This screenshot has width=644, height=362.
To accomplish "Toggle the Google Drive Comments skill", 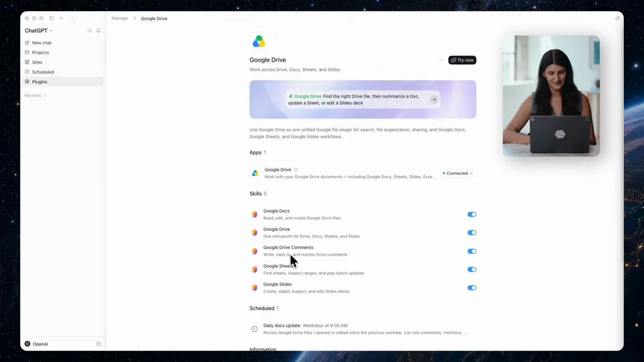I will [472, 251].
